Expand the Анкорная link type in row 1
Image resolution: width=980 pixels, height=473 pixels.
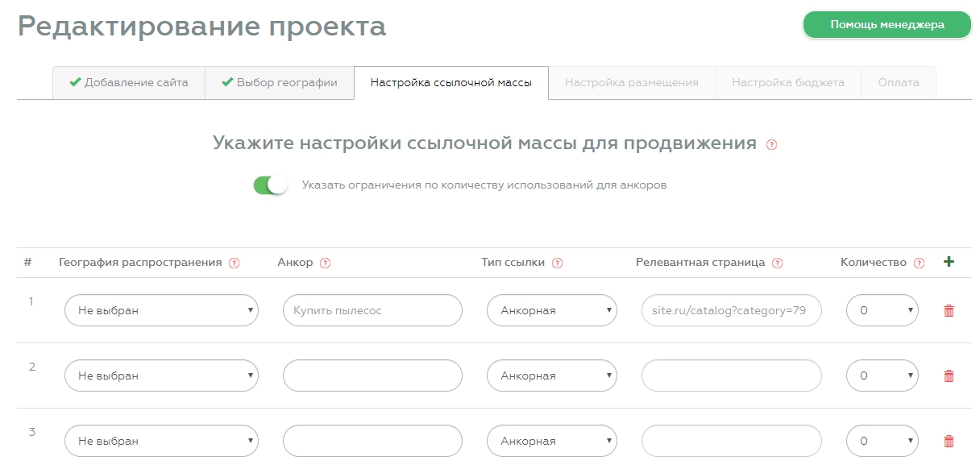(x=552, y=310)
